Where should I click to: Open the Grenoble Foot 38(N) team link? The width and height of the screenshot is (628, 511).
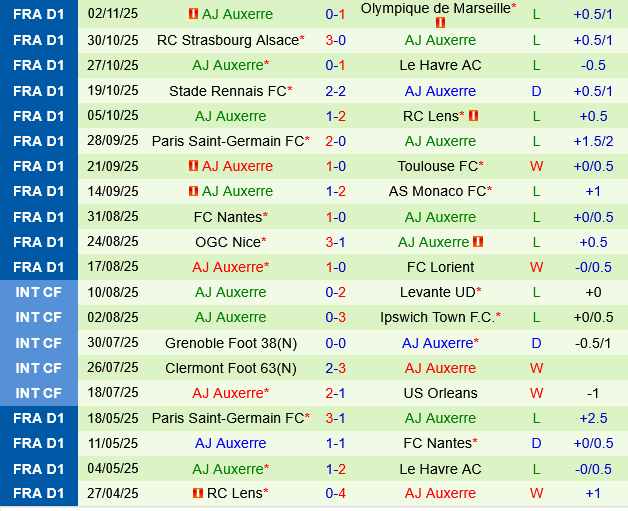click(x=231, y=343)
